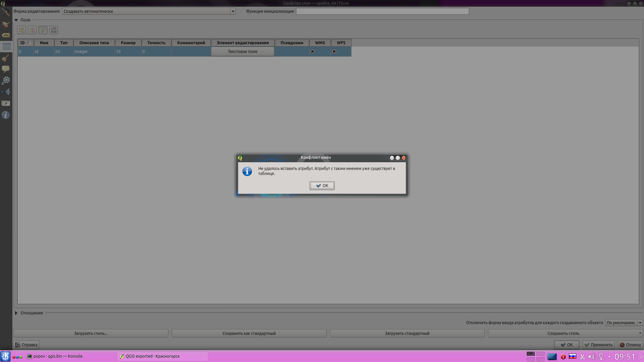Toggle the WFS checkbox for id field
This screenshot has height=362, width=644.
point(334,52)
